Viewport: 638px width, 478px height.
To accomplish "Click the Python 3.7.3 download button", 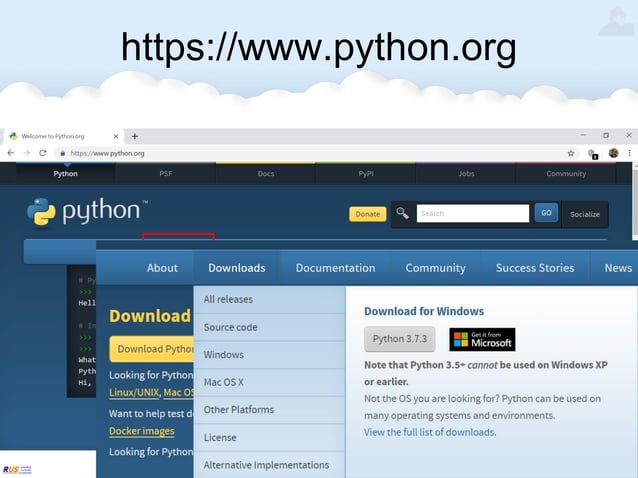I will pos(400,339).
